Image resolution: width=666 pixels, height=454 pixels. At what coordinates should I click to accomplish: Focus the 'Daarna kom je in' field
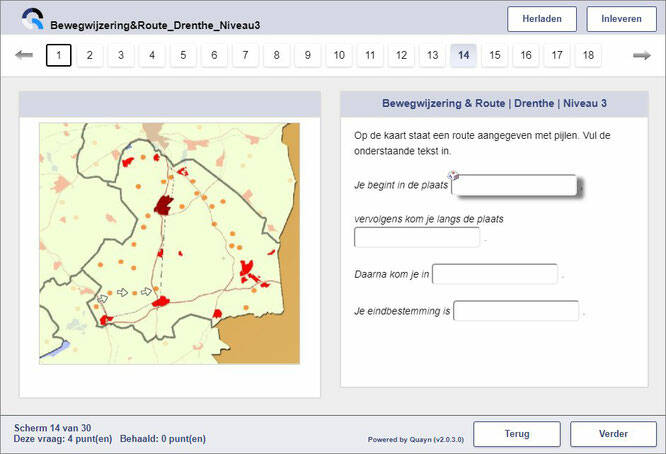(495, 274)
